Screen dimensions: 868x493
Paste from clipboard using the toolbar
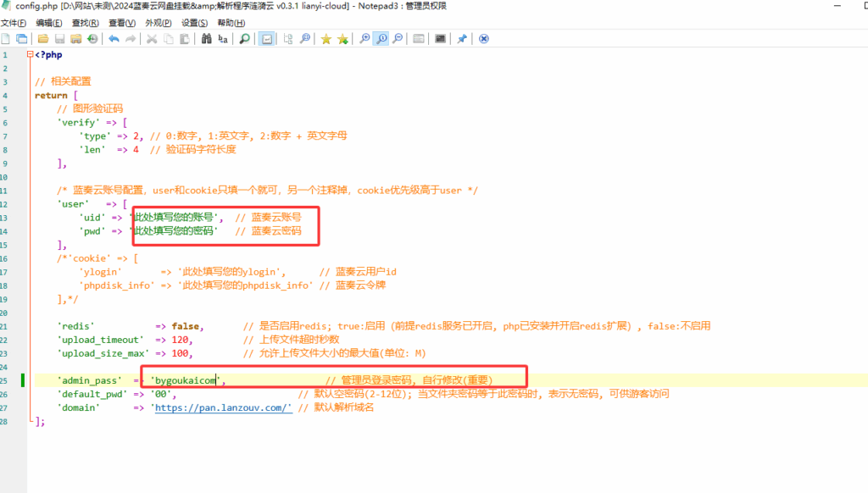(184, 39)
